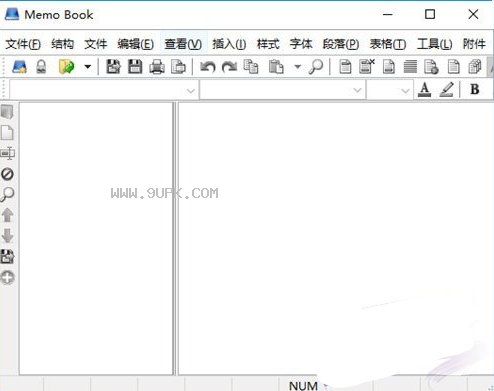Open the 表格(T) menu

coord(388,44)
